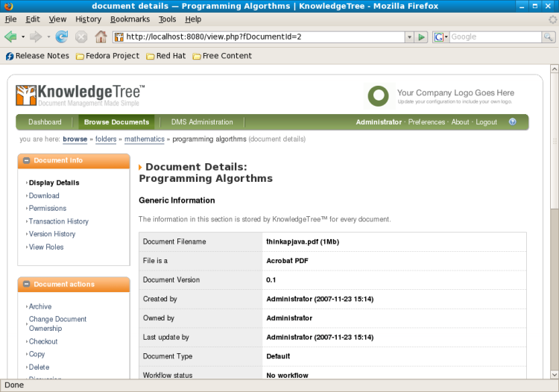This screenshot has width=559, height=392.
Task: Click the Administrator user name in header
Action: pos(379,122)
